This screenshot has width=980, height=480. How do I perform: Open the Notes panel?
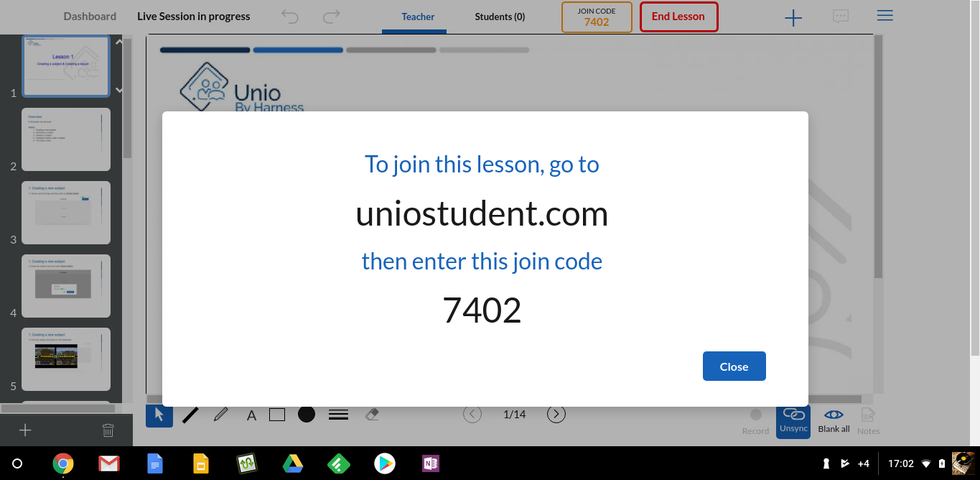(868, 420)
